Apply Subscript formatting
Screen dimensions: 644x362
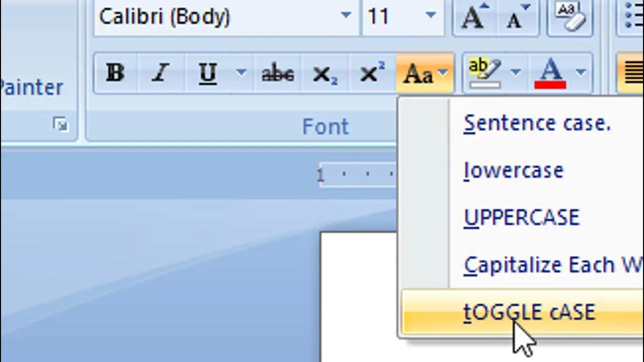325,74
